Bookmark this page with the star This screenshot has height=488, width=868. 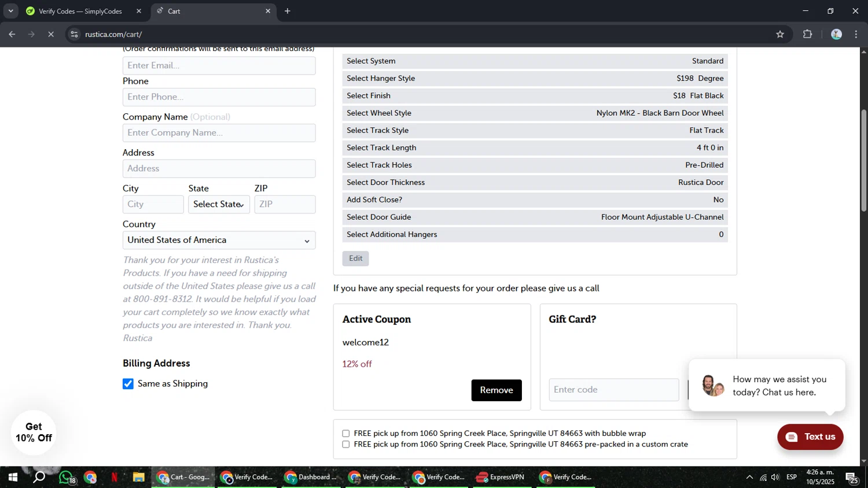(780, 34)
